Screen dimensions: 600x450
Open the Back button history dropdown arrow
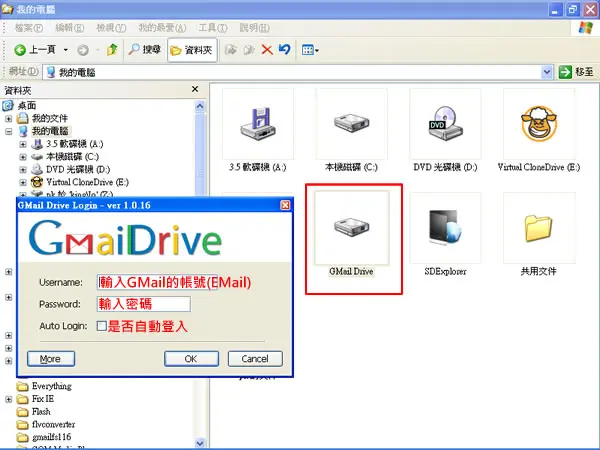tap(65, 50)
